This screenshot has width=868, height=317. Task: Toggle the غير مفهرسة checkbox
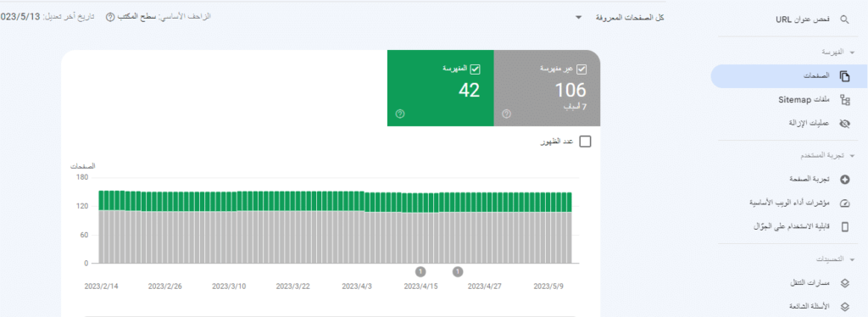coord(581,70)
